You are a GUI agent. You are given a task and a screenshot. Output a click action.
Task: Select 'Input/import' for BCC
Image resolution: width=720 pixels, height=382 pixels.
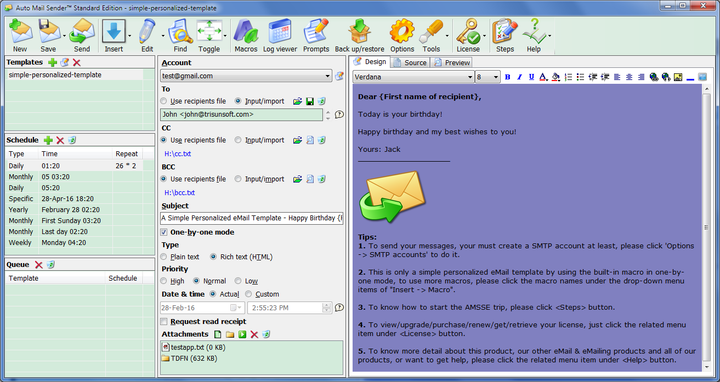(x=259, y=179)
